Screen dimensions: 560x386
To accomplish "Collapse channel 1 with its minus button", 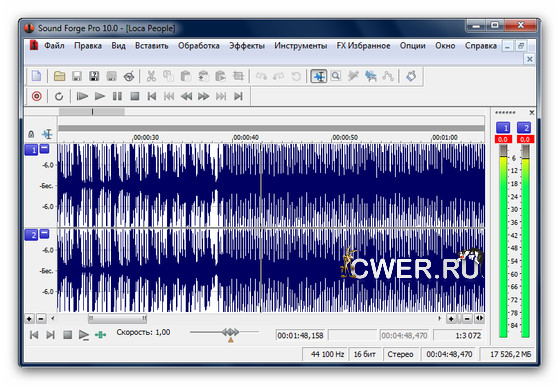I will [44, 148].
